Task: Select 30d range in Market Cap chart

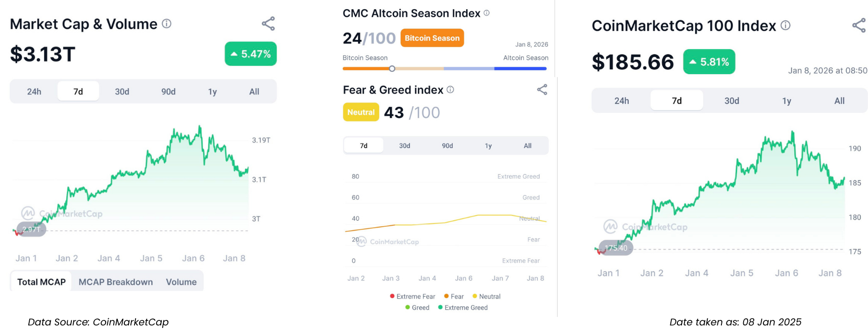Action: pyautogui.click(x=122, y=92)
